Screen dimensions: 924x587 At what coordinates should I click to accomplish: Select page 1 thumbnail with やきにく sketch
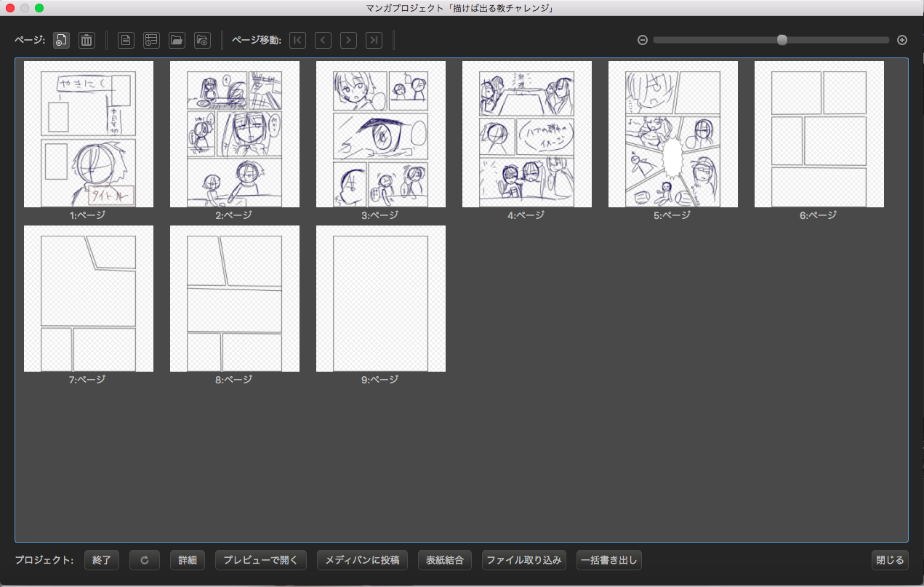point(88,135)
